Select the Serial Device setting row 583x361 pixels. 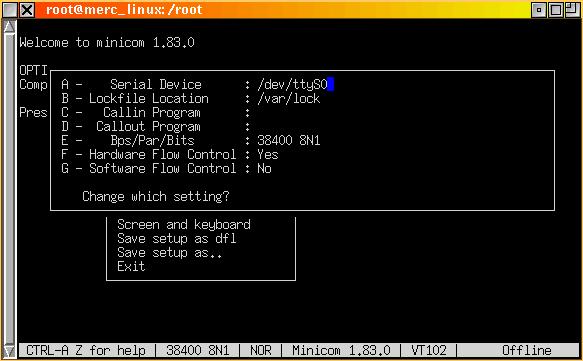197,84
